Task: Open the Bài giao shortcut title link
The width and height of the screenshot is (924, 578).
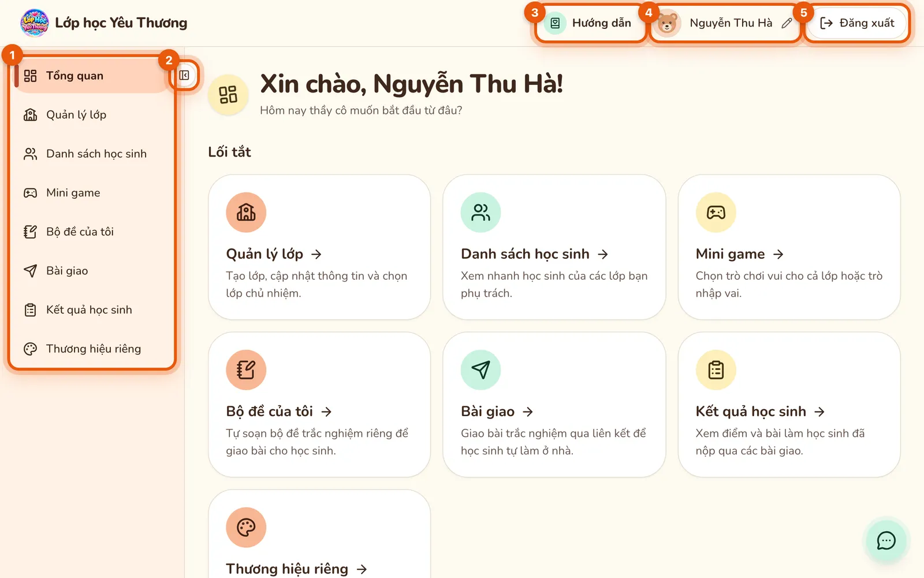Action: 497,412
